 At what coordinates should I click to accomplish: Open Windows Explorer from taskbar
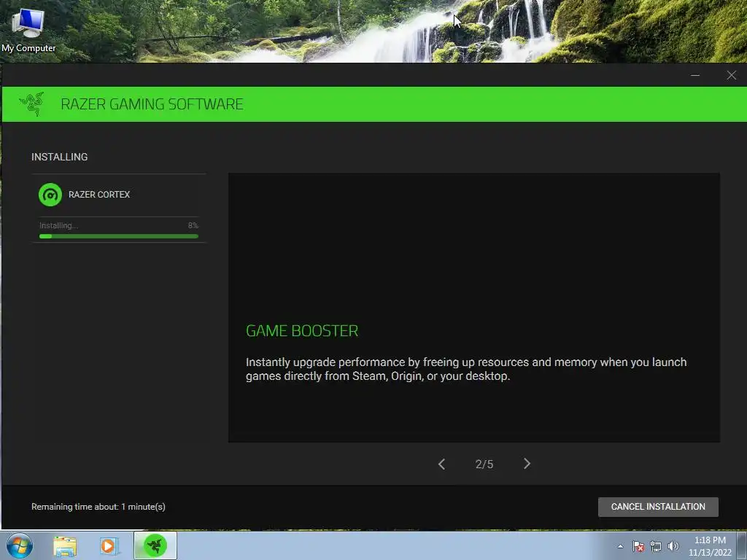pyautogui.click(x=65, y=545)
